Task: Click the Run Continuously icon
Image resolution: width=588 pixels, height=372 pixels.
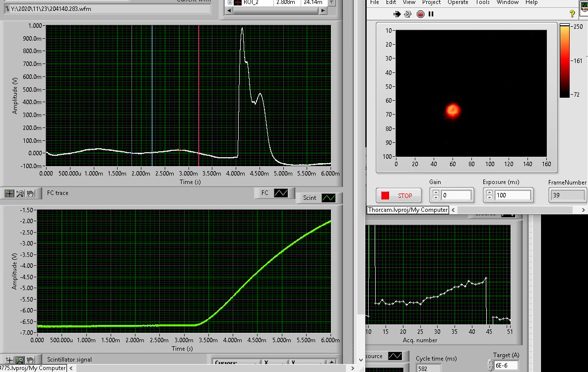Action: pyautogui.click(x=408, y=14)
